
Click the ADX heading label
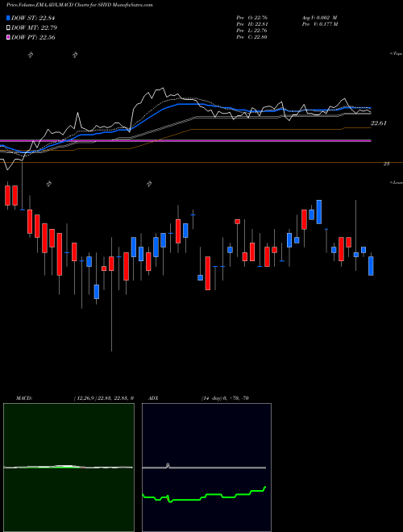point(153,398)
